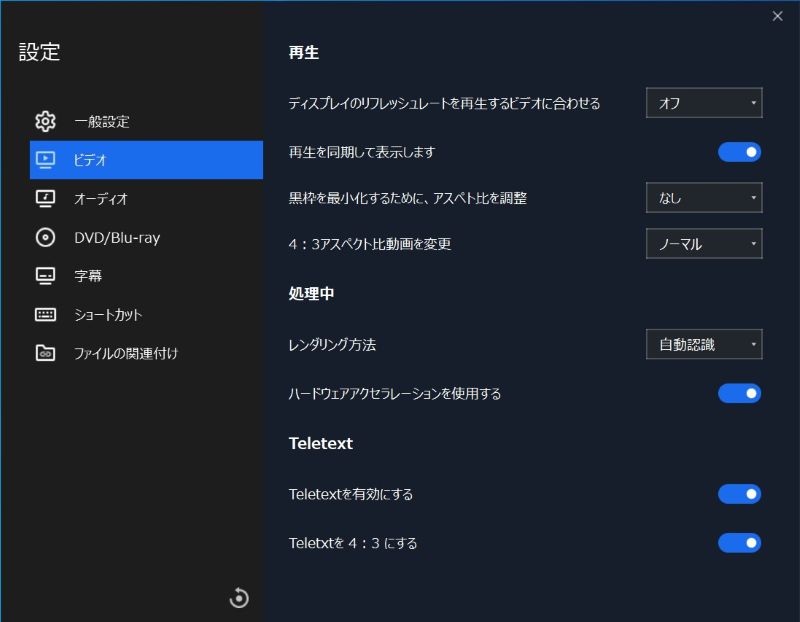Toggle the Teletxtを4：3にする switch
The height and width of the screenshot is (622, 800).
tap(739, 543)
